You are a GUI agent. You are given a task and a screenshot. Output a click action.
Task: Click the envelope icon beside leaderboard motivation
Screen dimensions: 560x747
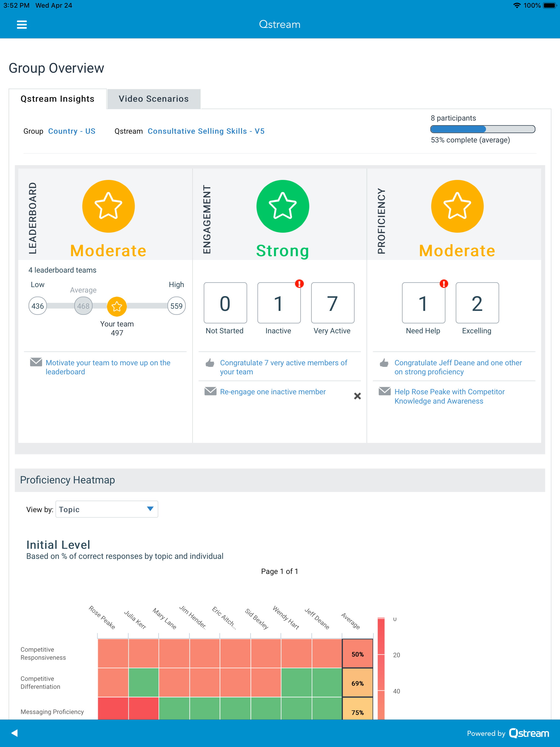36,362
